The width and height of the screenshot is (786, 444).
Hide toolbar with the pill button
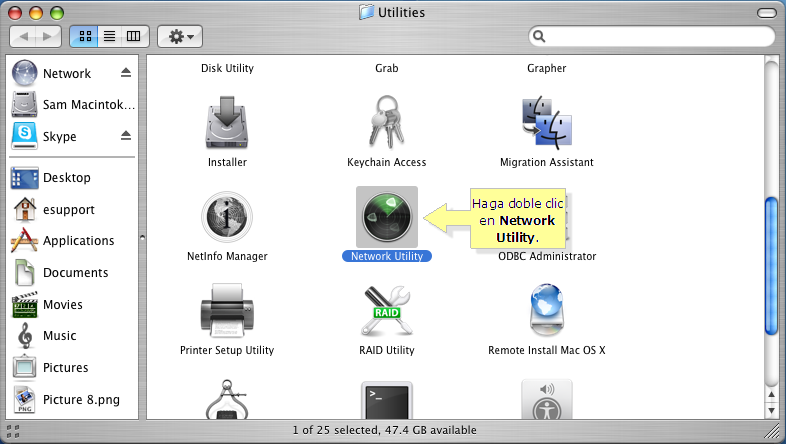point(766,13)
